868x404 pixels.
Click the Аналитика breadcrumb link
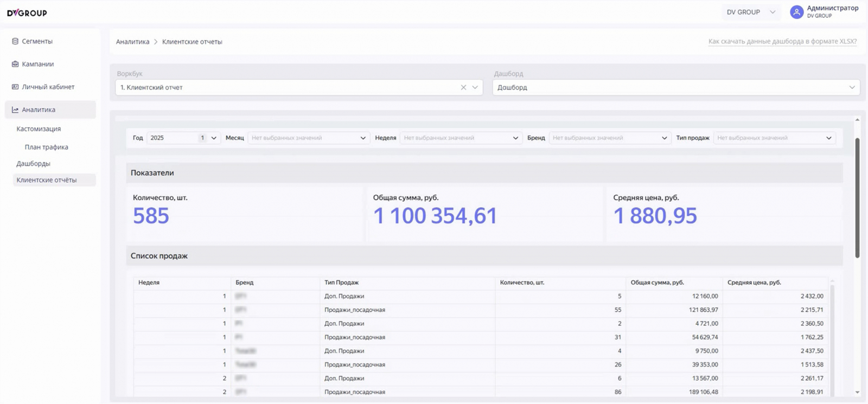pos(132,42)
